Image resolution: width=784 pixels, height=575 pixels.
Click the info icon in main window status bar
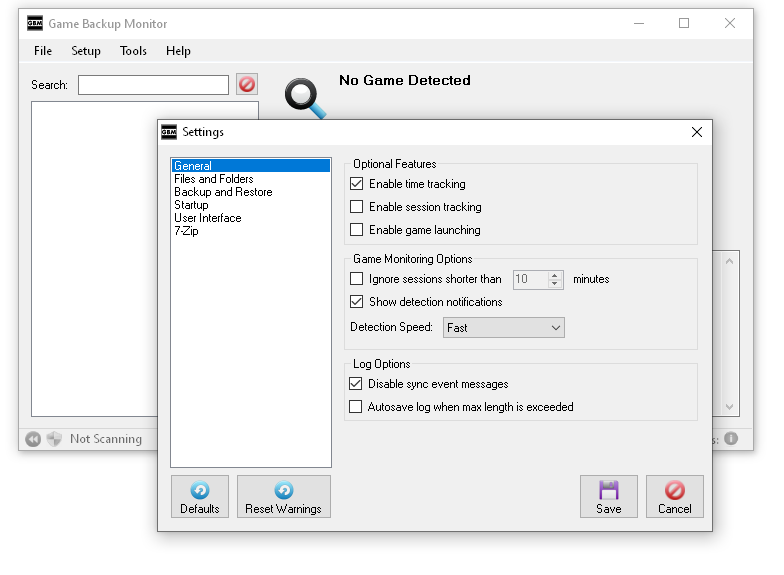click(x=731, y=438)
